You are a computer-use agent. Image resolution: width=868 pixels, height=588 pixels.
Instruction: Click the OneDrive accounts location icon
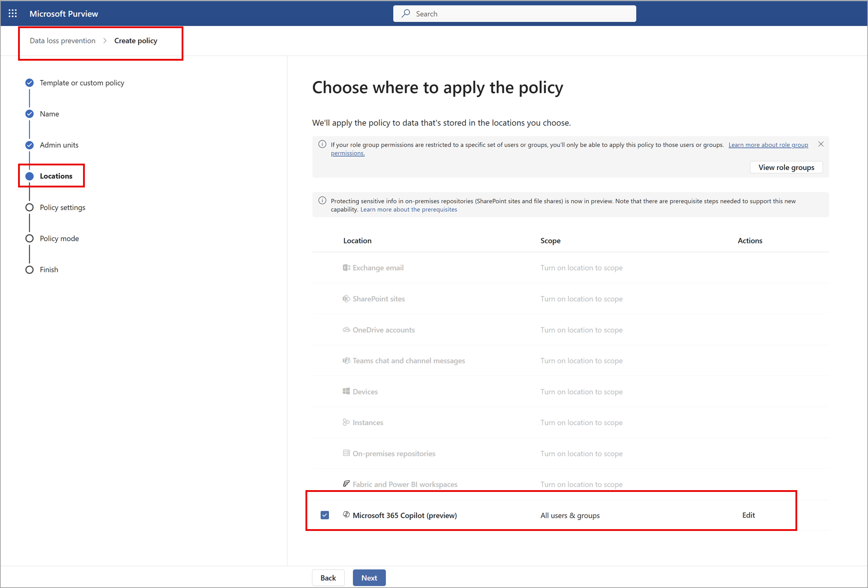point(344,329)
